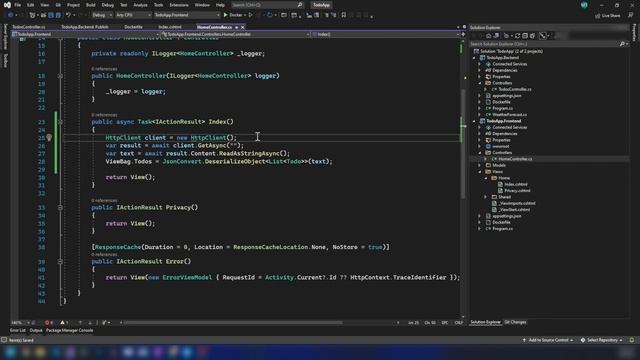Collapse the TodoApp.Frontend project node
640x360 pixels.
click(x=475, y=121)
